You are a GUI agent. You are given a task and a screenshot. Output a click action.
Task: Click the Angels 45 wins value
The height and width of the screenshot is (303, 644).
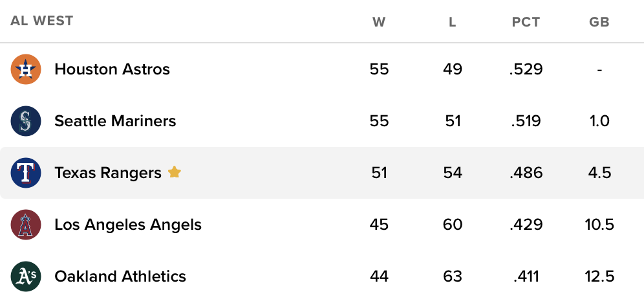click(379, 225)
